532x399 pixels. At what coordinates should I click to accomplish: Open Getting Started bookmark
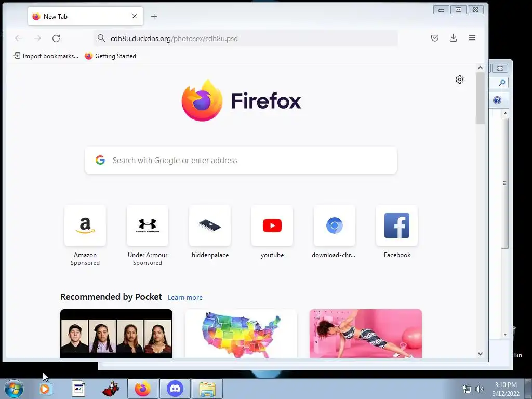click(110, 56)
